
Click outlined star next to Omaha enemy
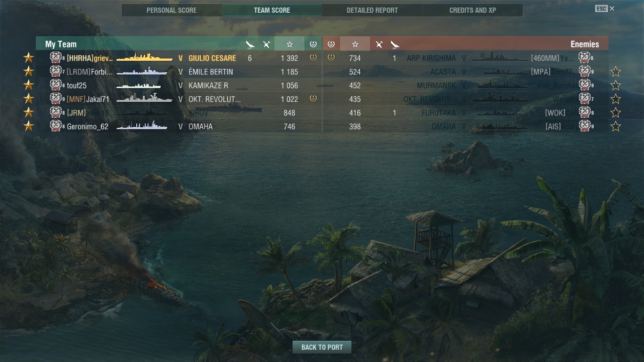click(615, 126)
